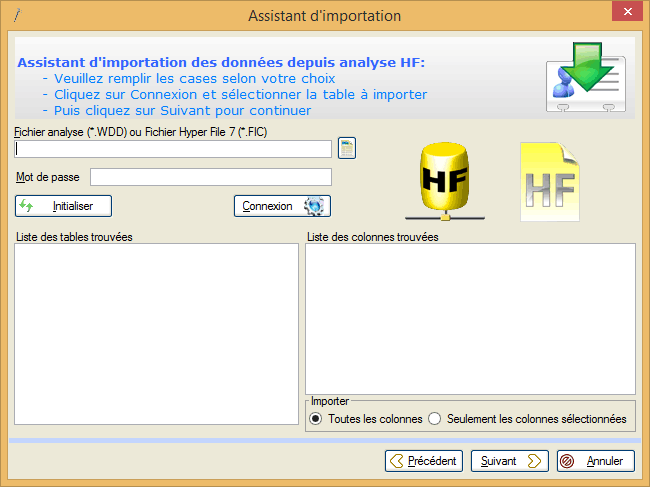The image size is (650, 487).
Task: Click the yellow HF database server icon
Action: [x=443, y=182]
